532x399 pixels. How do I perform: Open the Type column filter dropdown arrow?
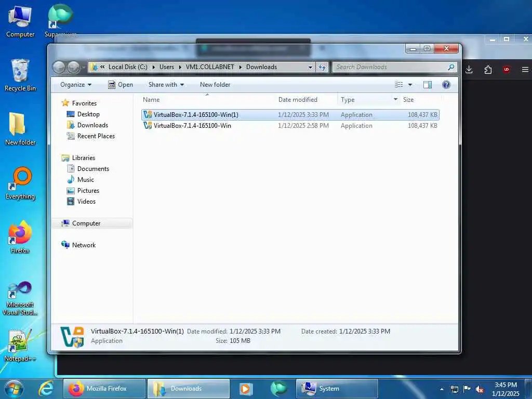(395, 99)
